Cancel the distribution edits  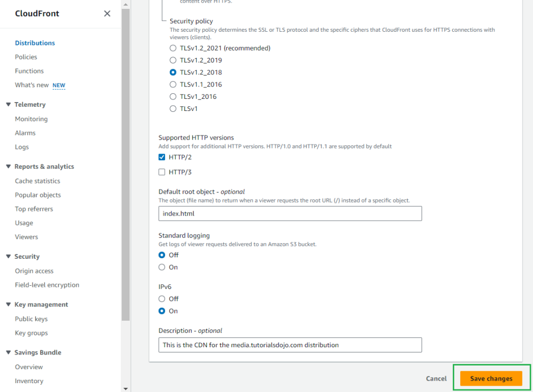tap(436, 378)
